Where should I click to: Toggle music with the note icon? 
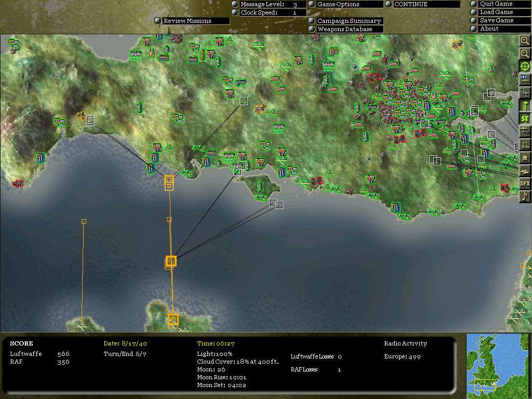tap(525, 196)
